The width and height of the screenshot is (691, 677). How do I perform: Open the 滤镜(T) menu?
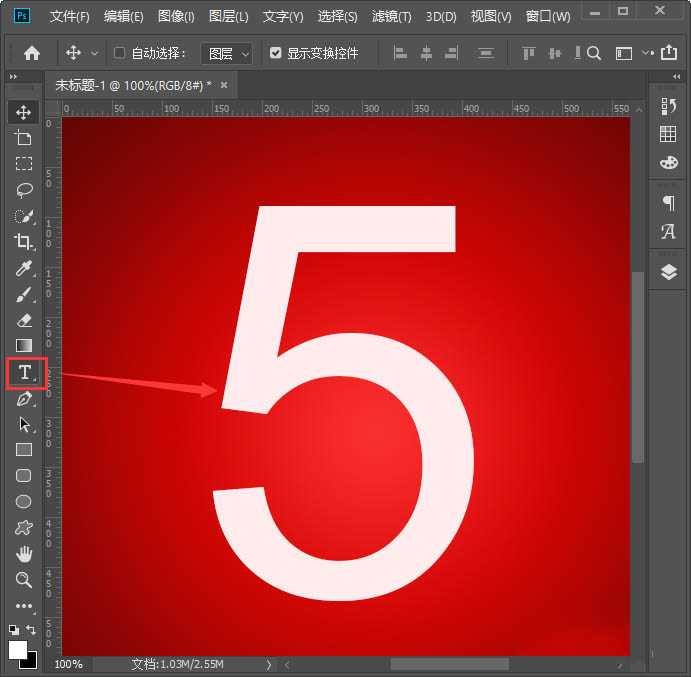point(391,17)
